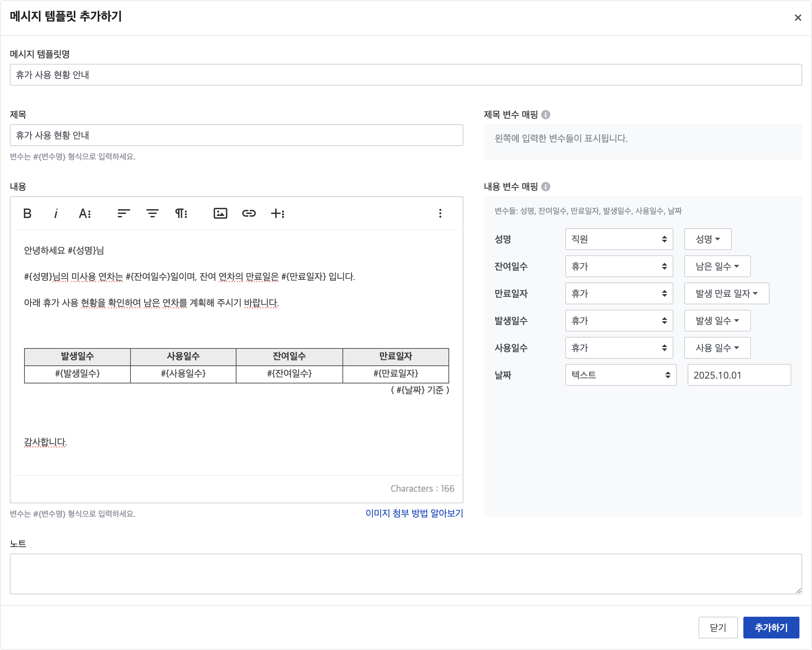This screenshot has height=650, width=812.
Task: Click the #{잔여일수} table cell
Action: [x=289, y=374]
